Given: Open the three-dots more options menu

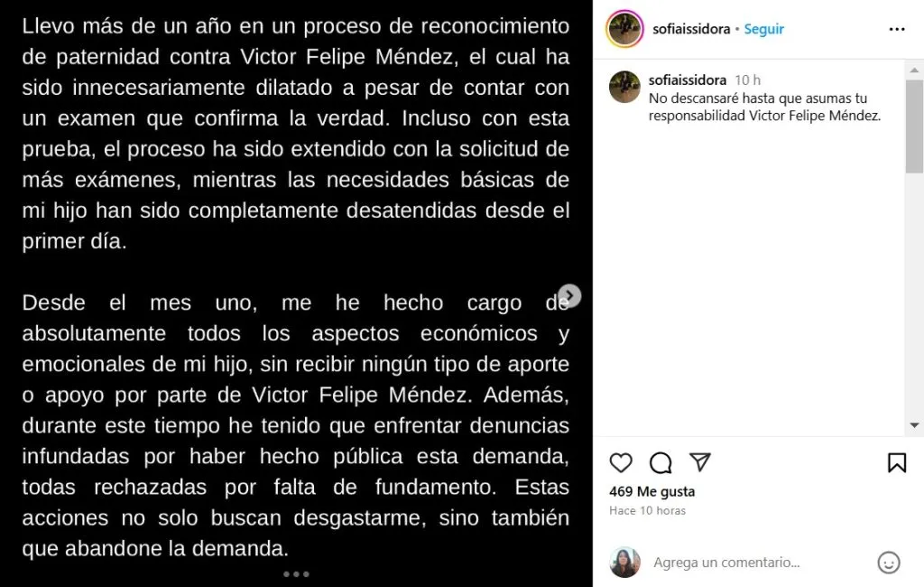Looking at the screenshot, I should [896, 30].
